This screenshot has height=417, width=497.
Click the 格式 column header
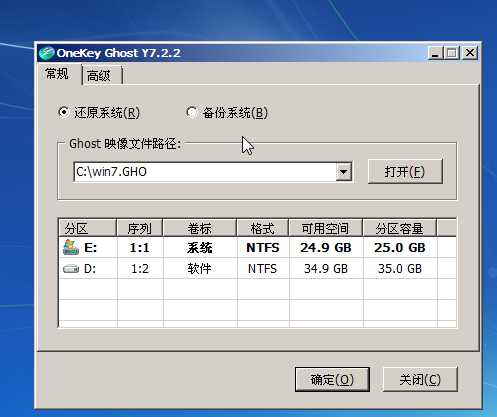[x=263, y=228]
